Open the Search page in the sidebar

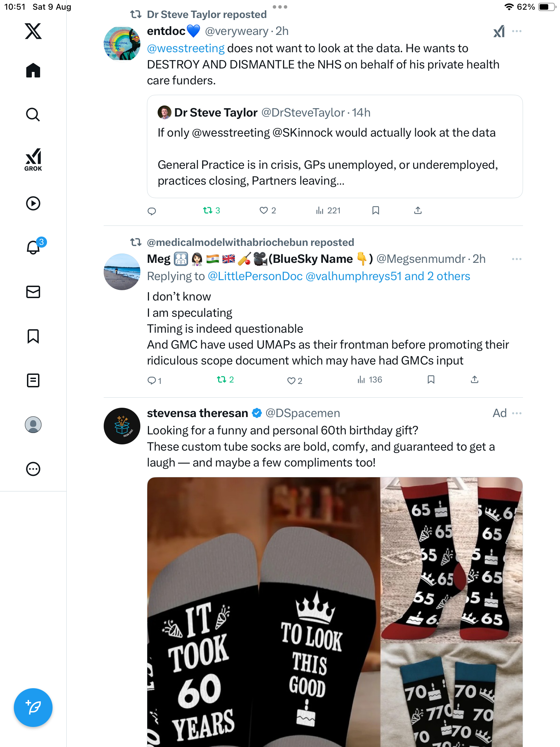click(x=33, y=114)
